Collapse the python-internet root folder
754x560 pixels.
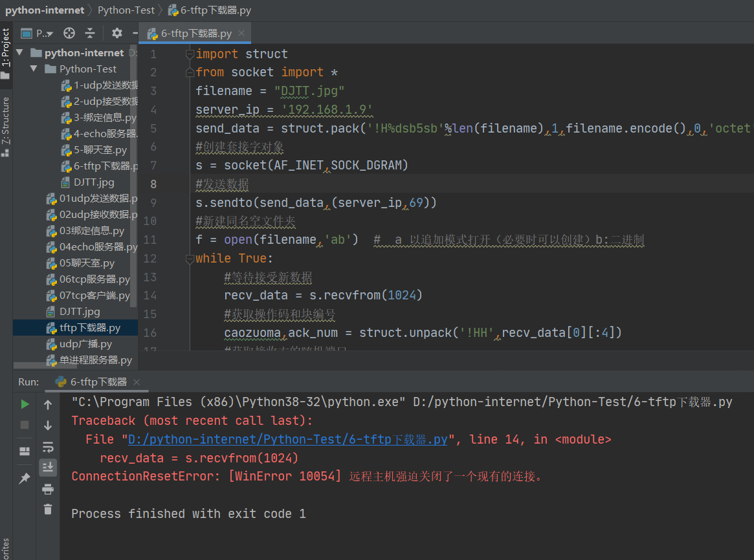(19, 52)
